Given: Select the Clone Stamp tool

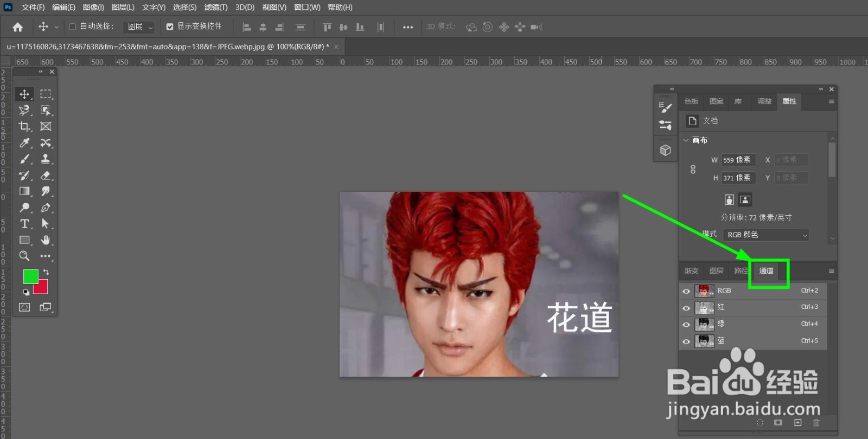Looking at the screenshot, I should [x=46, y=159].
